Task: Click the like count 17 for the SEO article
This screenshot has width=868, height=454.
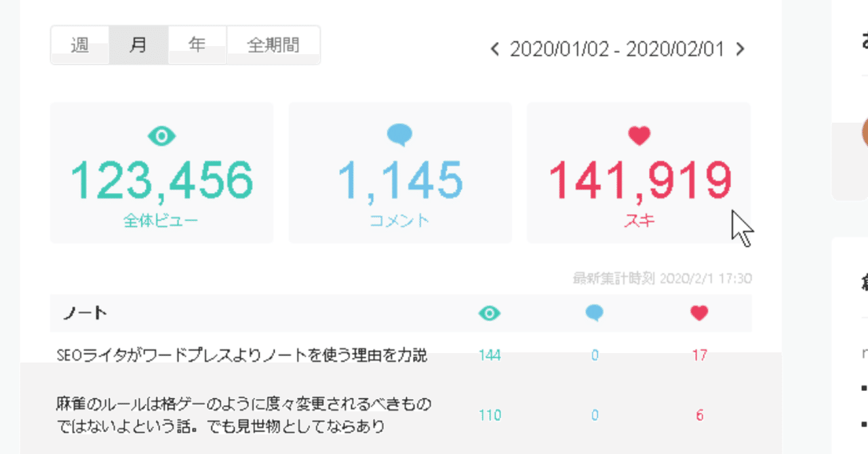Action: point(699,355)
